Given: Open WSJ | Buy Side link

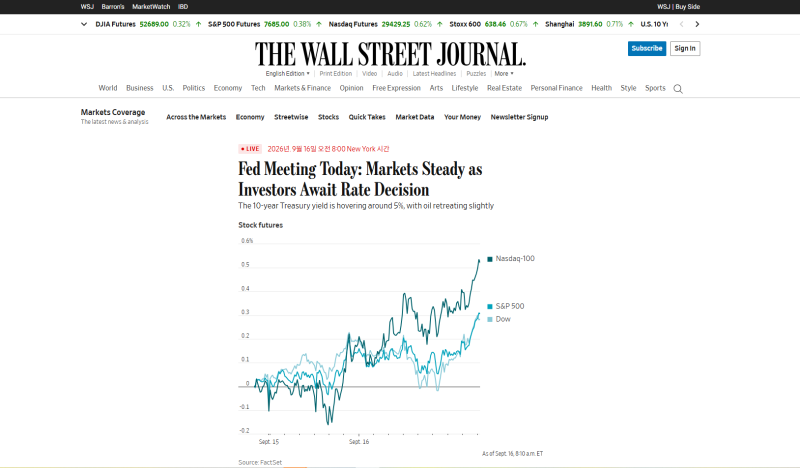Looking at the screenshot, I should coord(679,7).
